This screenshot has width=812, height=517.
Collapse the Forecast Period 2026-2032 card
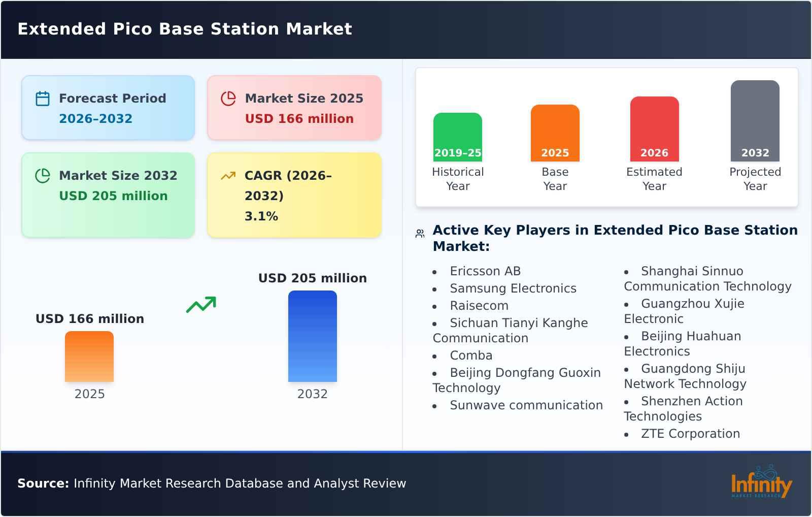point(108,107)
